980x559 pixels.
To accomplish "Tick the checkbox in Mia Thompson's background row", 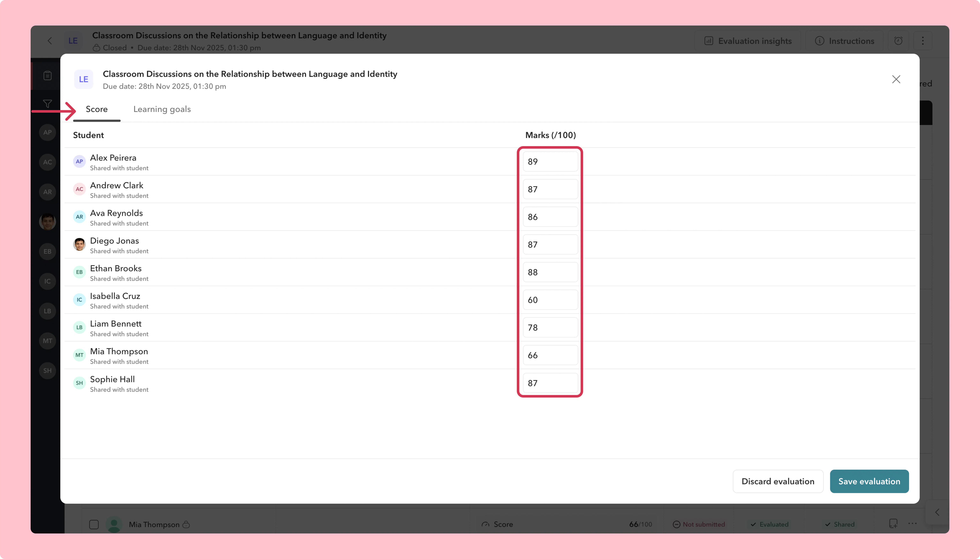I will click(x=94, y=524).
